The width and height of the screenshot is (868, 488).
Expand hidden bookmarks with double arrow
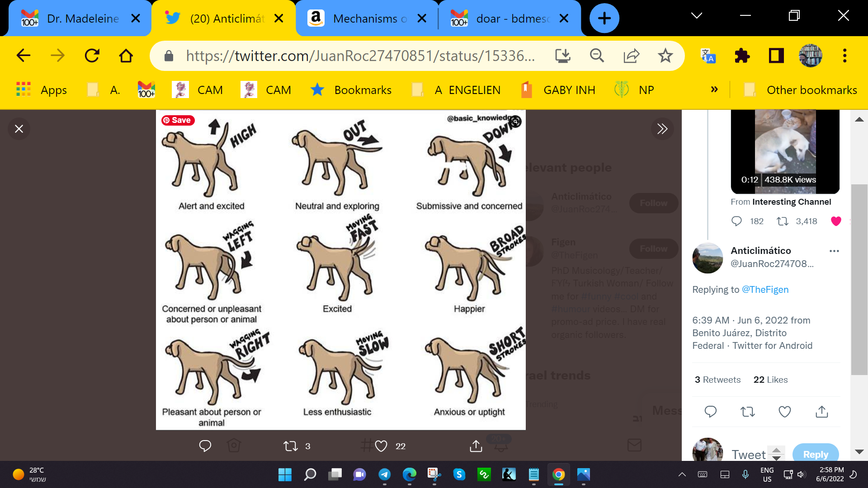[714, 89]
